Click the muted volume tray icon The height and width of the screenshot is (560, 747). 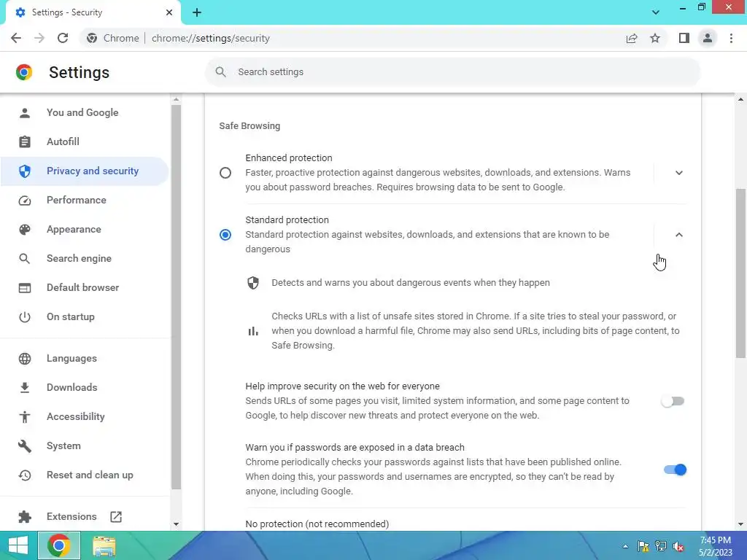(678, 546)
